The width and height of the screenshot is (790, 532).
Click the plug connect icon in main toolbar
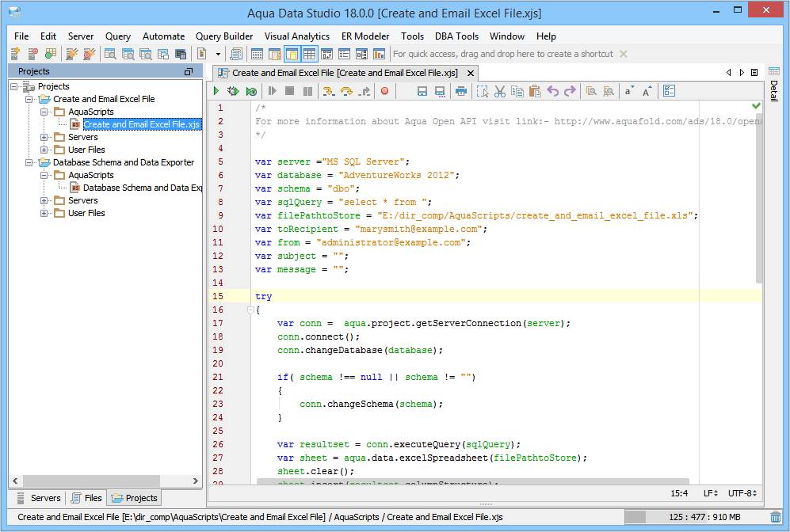tap(72, 53)
